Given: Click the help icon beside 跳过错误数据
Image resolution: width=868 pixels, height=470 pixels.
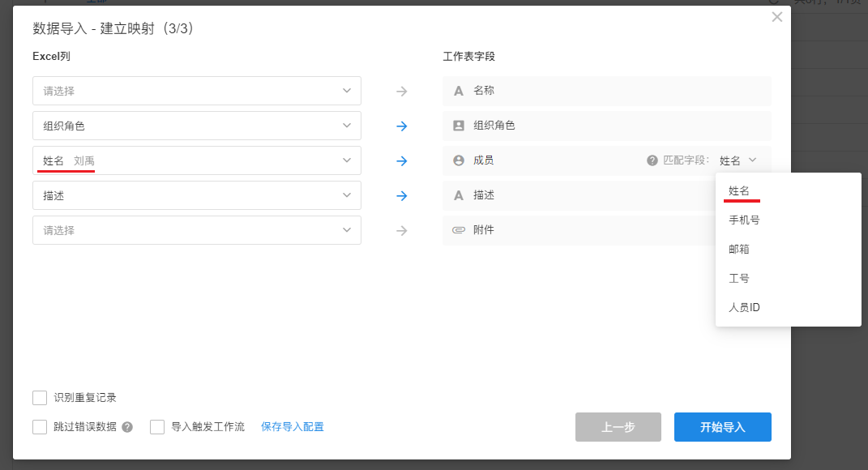Looking at the screenshot, I should [x=127, y=427].
